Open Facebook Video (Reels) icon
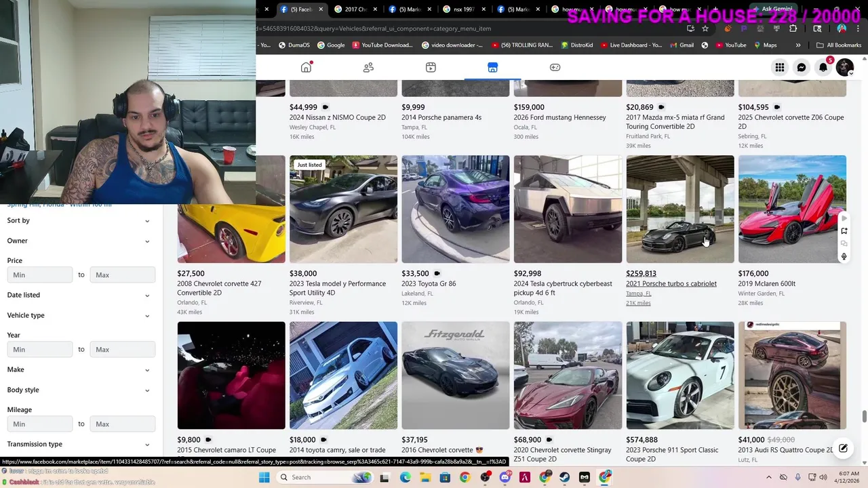The width and height of the screenshot is (868, 488). [x=431, y=67]
